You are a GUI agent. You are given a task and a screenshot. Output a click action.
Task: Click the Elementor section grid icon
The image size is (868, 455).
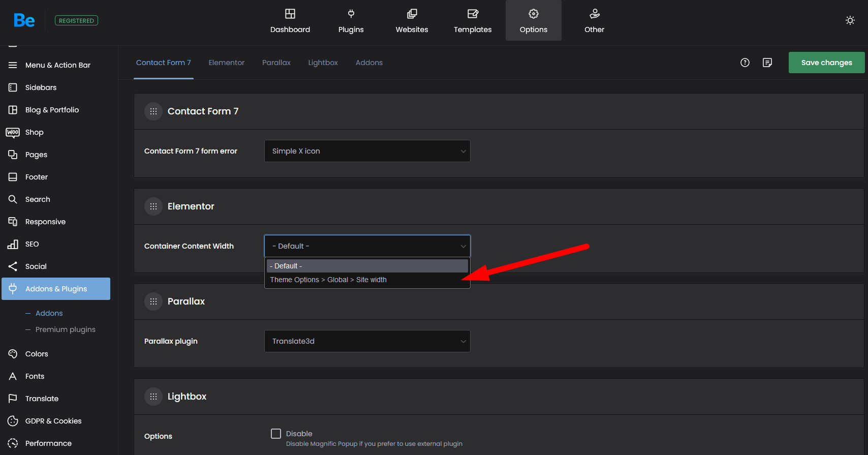[x=153, y=206]
